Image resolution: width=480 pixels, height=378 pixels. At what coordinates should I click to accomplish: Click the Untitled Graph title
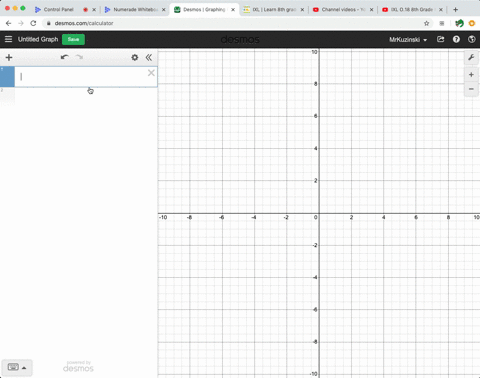pos(38,39)
